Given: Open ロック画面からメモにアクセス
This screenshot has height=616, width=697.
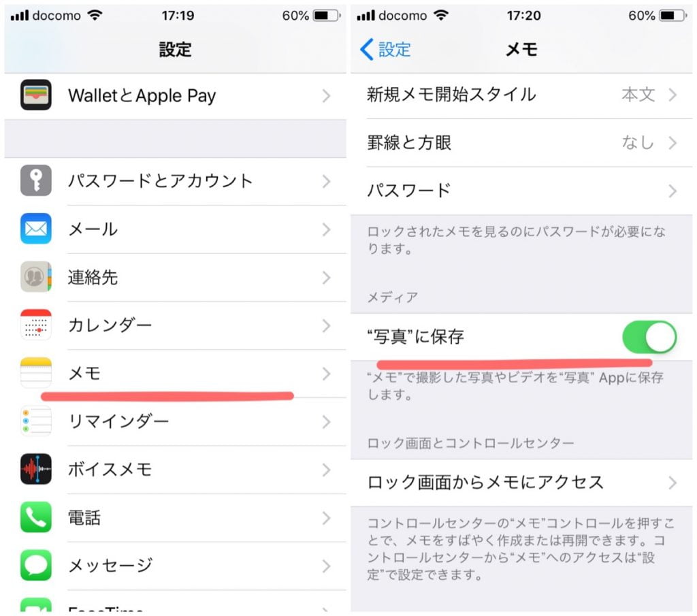Looking at the screenshot, I should point(521,483).
